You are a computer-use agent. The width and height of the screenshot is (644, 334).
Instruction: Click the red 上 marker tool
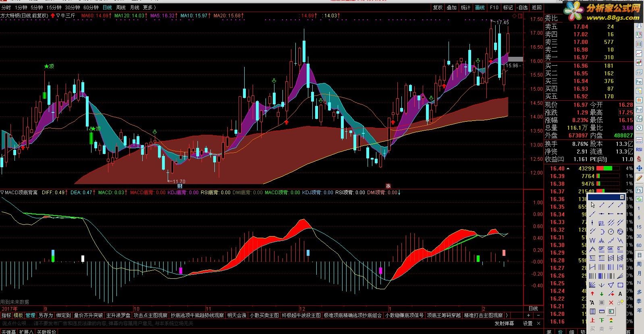pyautogui.click(x=592, y=320)
